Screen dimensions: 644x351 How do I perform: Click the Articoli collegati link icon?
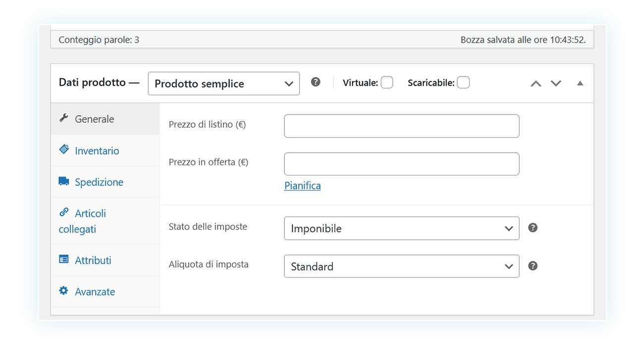pos(64,212)
